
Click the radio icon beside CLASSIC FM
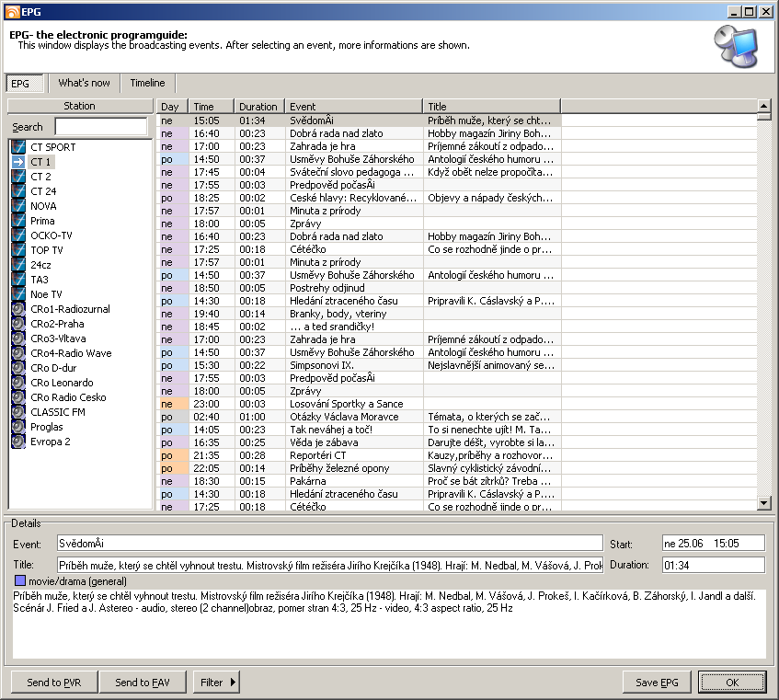coord(18,412)
